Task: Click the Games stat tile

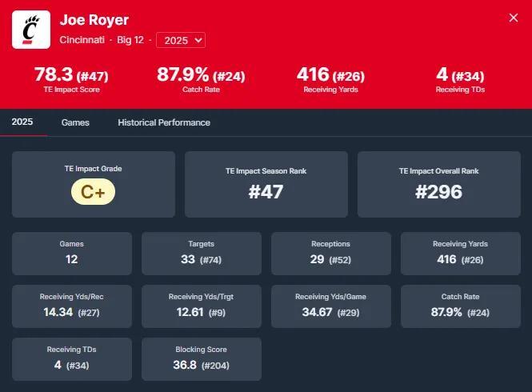Action: coord(72,253)
